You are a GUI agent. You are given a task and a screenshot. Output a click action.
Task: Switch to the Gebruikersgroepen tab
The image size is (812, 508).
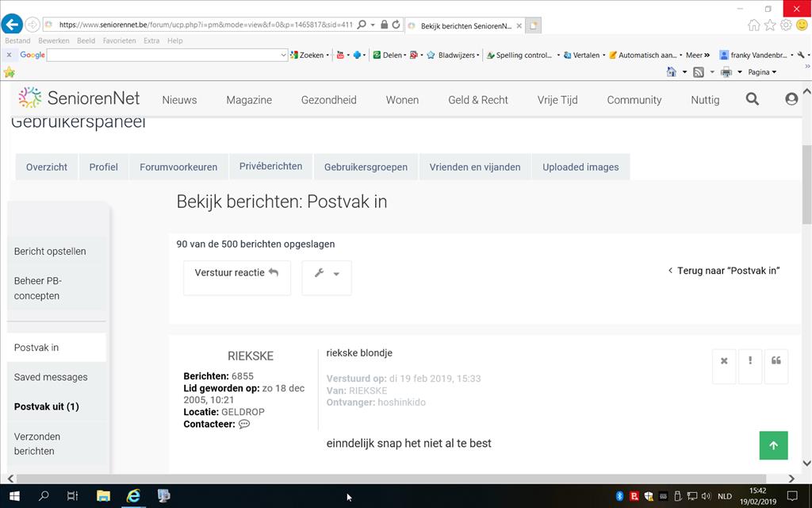[366, 167]
